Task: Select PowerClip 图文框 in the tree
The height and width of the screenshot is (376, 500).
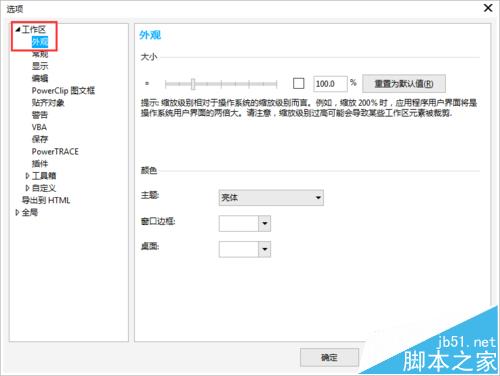Action: (63, 90)
